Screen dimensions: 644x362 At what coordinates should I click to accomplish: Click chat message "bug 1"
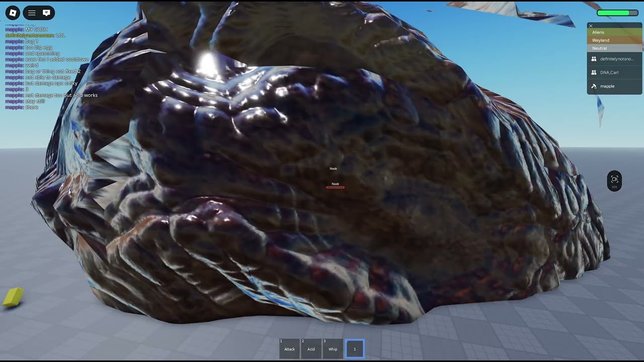coord(31,41)
